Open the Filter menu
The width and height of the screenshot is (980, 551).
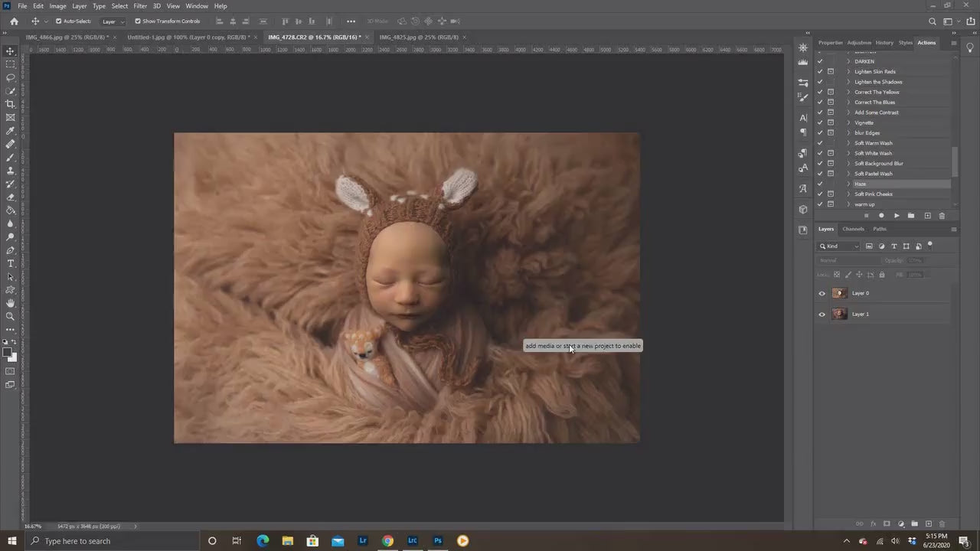(x=140, y=5)
